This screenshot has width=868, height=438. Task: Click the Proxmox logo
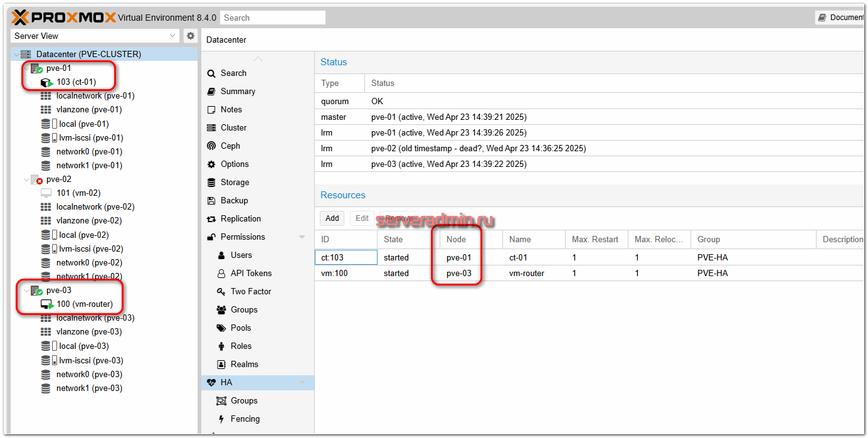click(64, 17)
